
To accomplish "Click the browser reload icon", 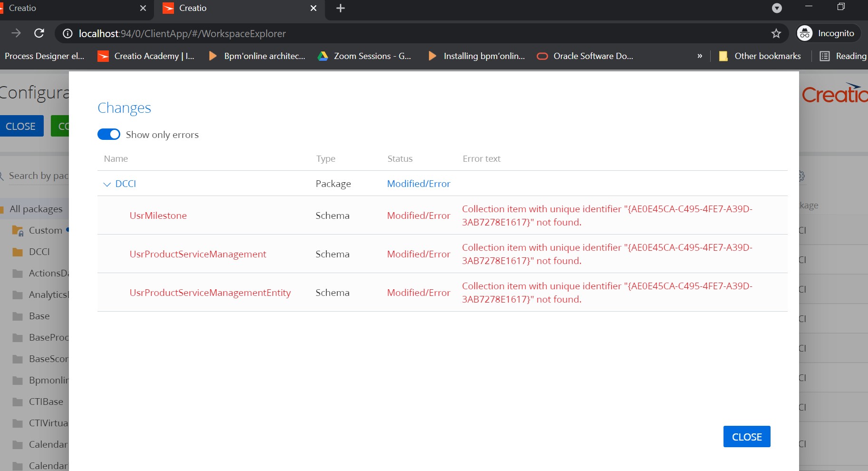I will coord(39,33).
